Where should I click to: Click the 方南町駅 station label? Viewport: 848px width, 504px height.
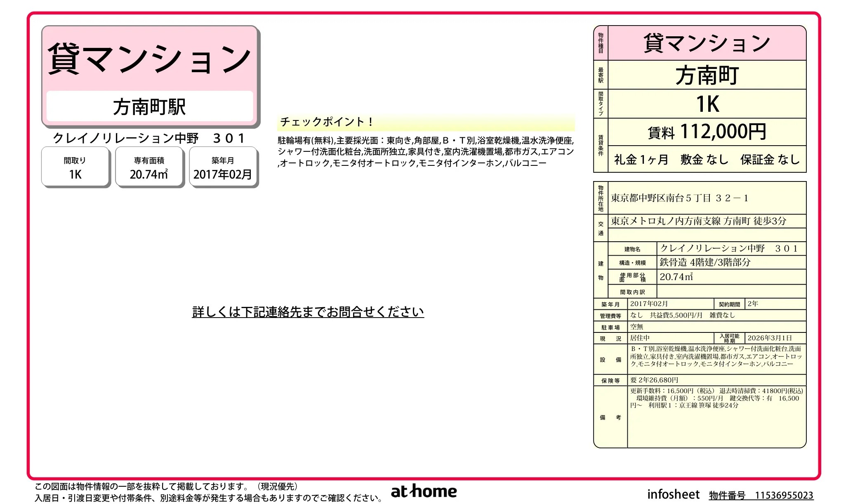[x=150, y=106]
